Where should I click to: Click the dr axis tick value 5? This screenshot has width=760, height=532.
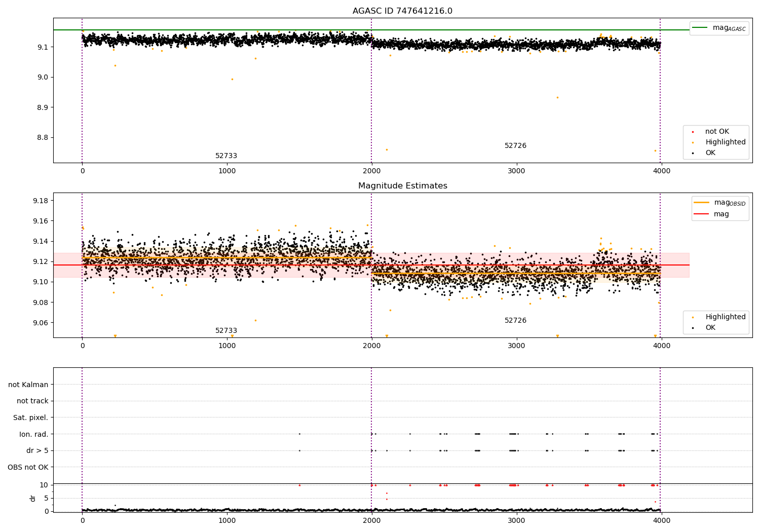coord(46,498)
